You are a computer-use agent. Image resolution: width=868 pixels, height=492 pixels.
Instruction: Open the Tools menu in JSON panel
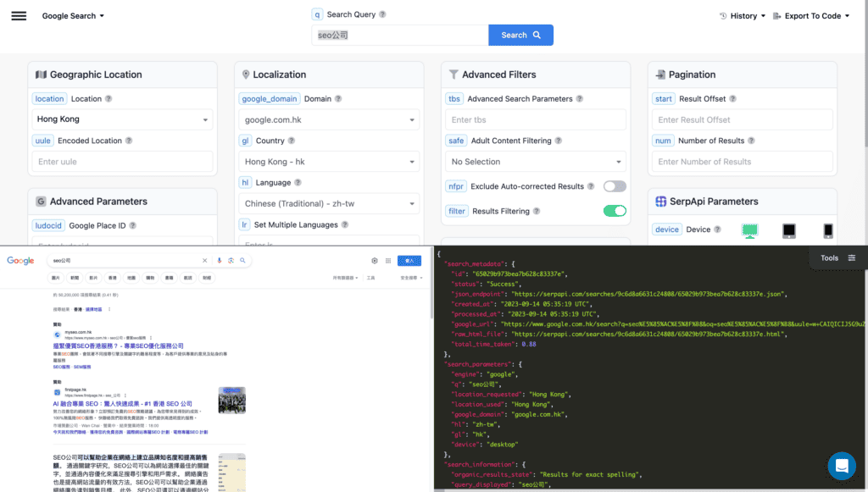point(837,258)
